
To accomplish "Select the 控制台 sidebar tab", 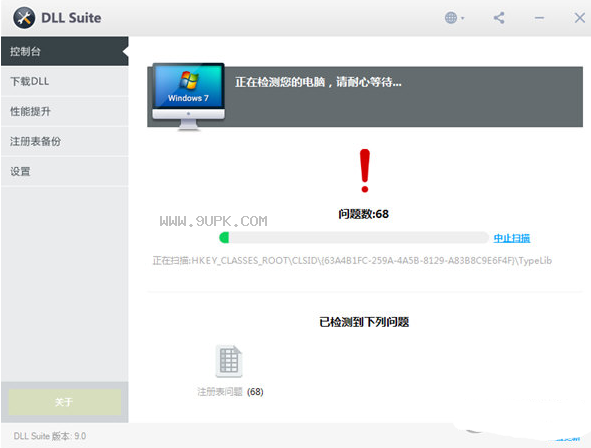I will tap(64, 51).
